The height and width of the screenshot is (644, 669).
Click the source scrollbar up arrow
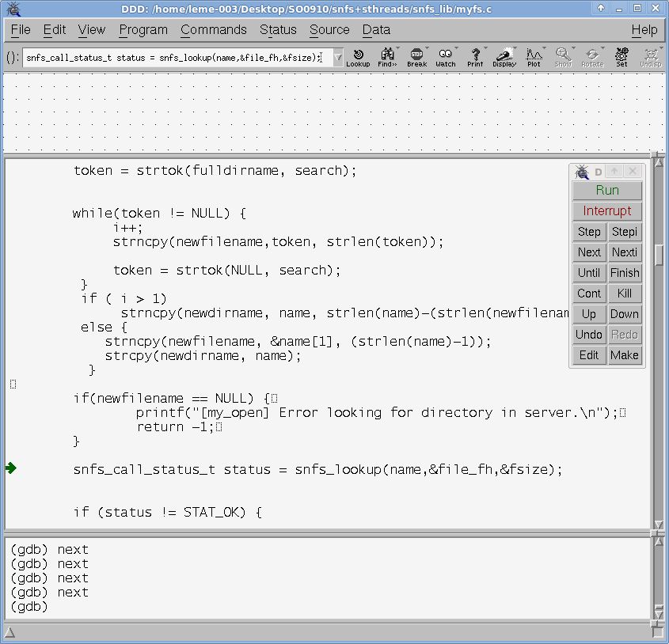[x=659, y=161]
